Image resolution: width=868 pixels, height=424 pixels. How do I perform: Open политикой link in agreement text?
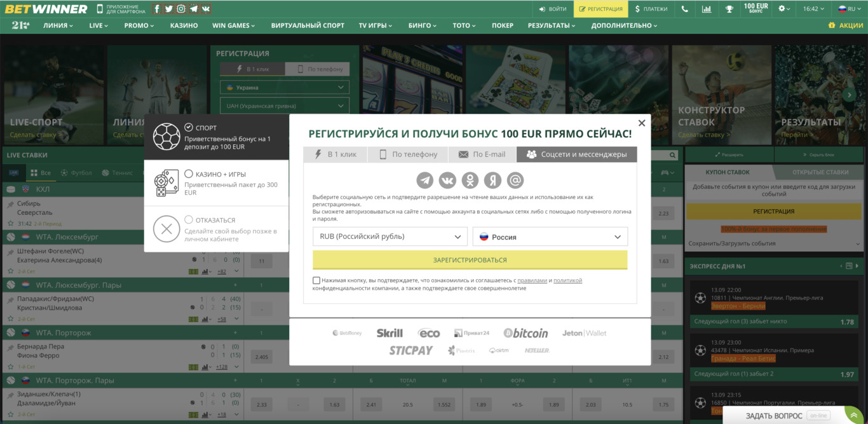[567, 280]
